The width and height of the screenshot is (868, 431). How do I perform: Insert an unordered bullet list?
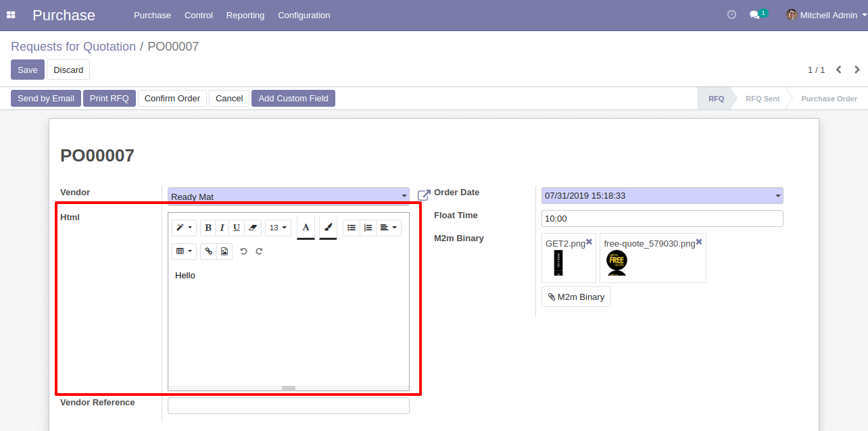click(352, 228)
